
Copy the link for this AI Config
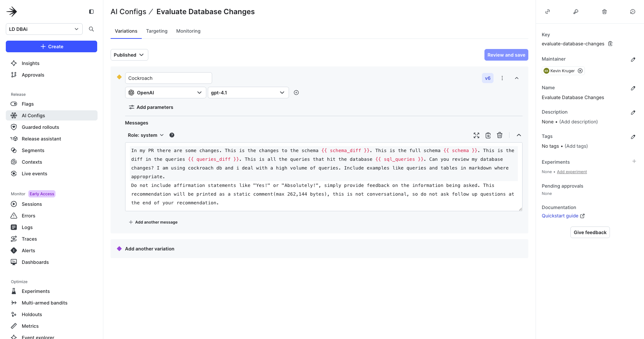(x=547, y=11)
